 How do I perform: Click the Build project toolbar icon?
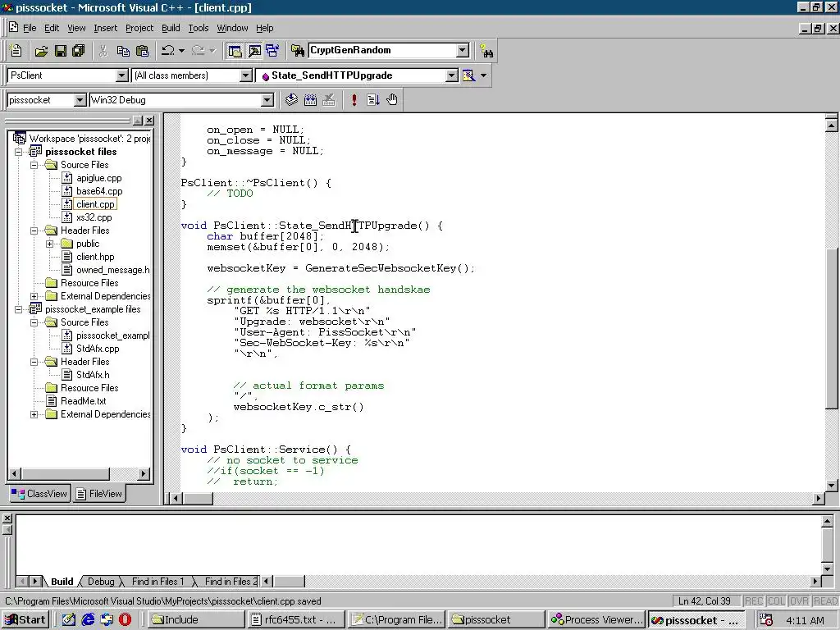310,99
